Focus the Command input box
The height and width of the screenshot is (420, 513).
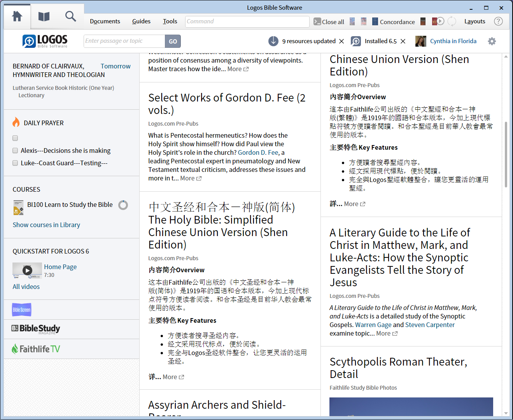pos(247,22)
